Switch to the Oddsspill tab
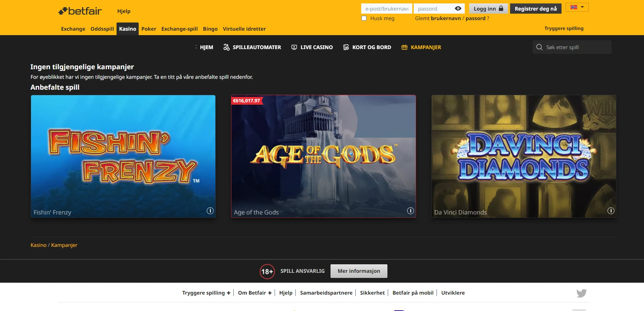 click(102, 29)
